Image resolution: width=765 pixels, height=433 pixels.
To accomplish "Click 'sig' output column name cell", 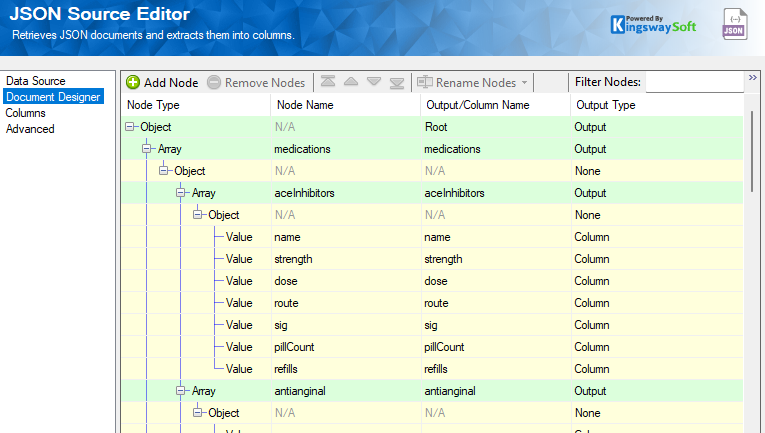I will tap(496, 325).
